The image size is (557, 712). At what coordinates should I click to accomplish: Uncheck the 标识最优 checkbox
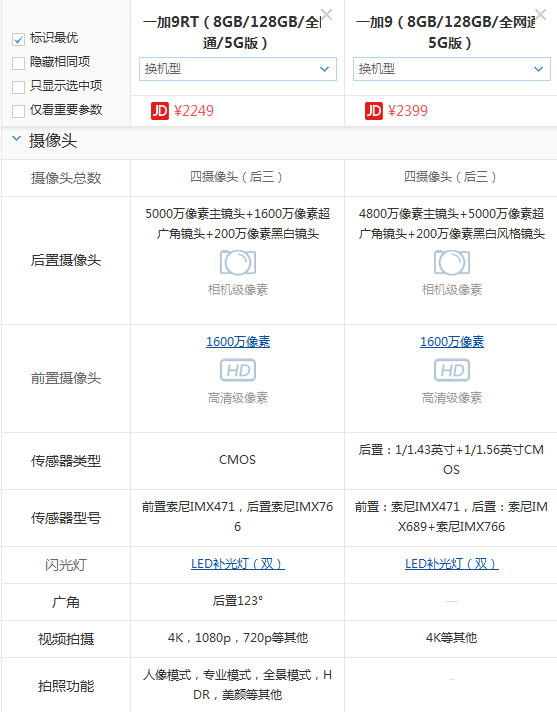tap(18, 40)
